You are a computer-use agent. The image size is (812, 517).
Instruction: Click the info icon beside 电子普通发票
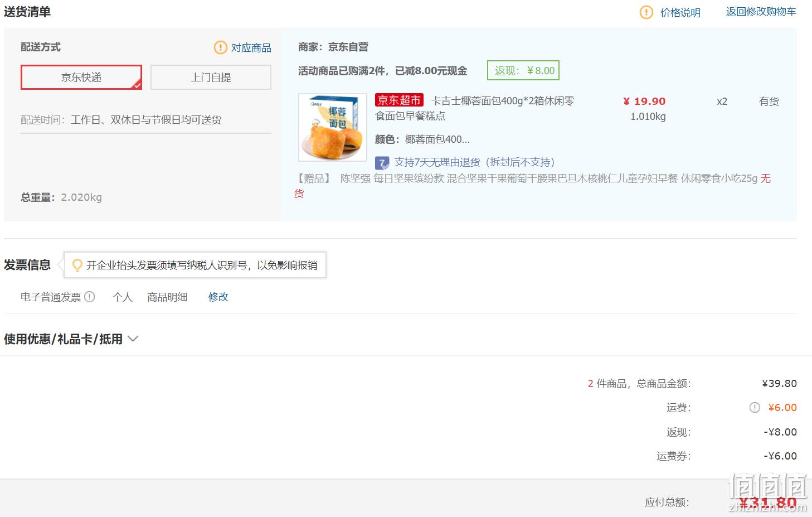pos(89,297)
